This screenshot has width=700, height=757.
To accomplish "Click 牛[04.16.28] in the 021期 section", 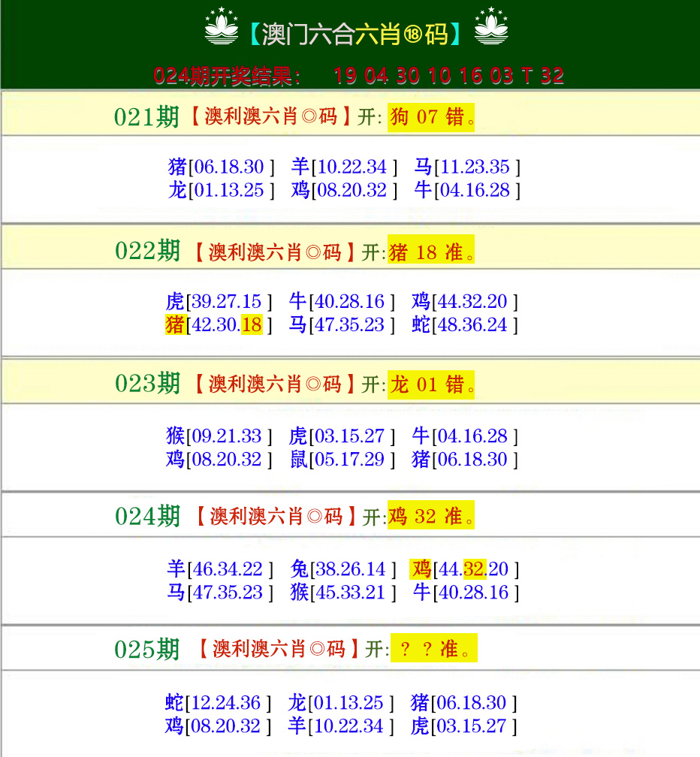I will (467, 190).
